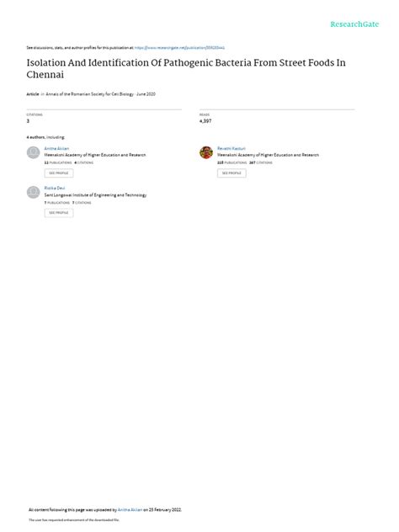
Task: Click Anitha Akilan's 12 publications stat
Action: pos(58,162)
